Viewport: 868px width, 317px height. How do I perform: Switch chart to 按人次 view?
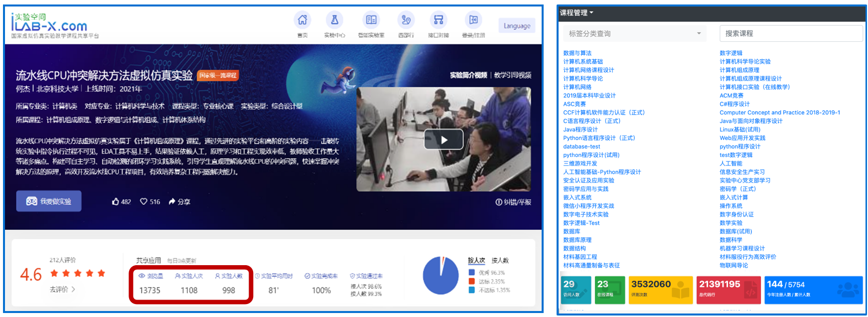(x=476, y=261)
